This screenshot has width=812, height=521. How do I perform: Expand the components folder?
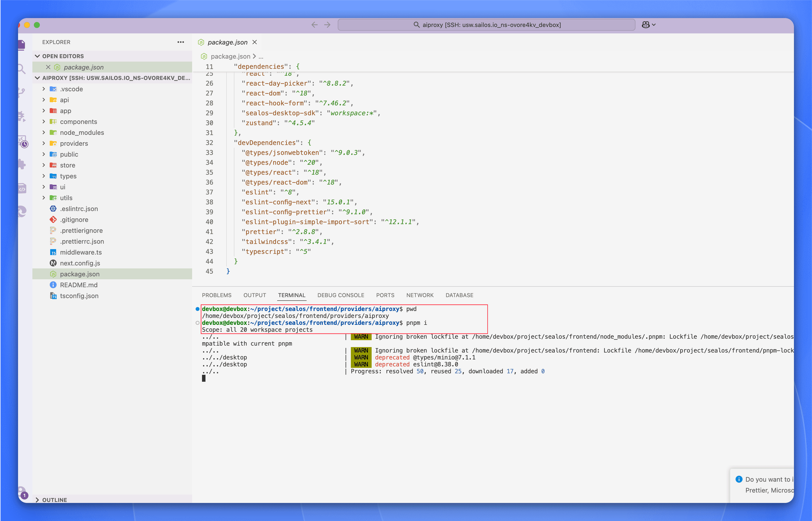pyautogui.click(x=78, y=121)
